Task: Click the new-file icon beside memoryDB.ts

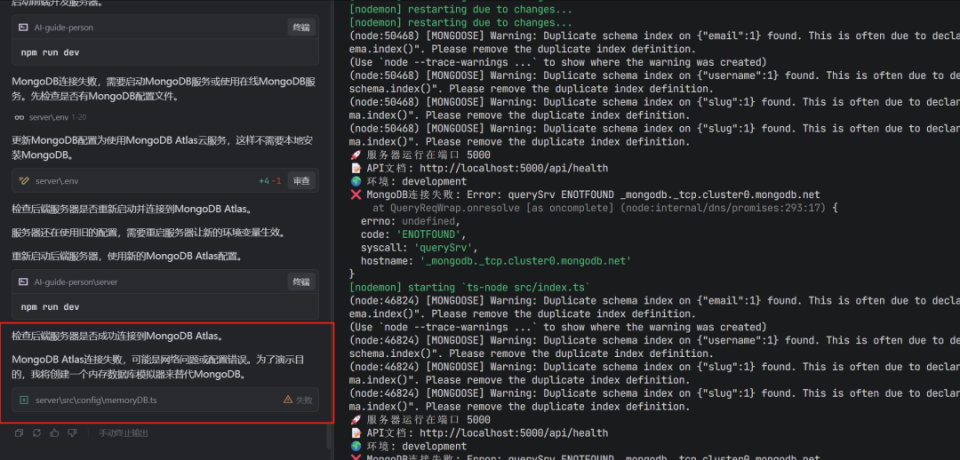Action: click(x=25, y=400)
